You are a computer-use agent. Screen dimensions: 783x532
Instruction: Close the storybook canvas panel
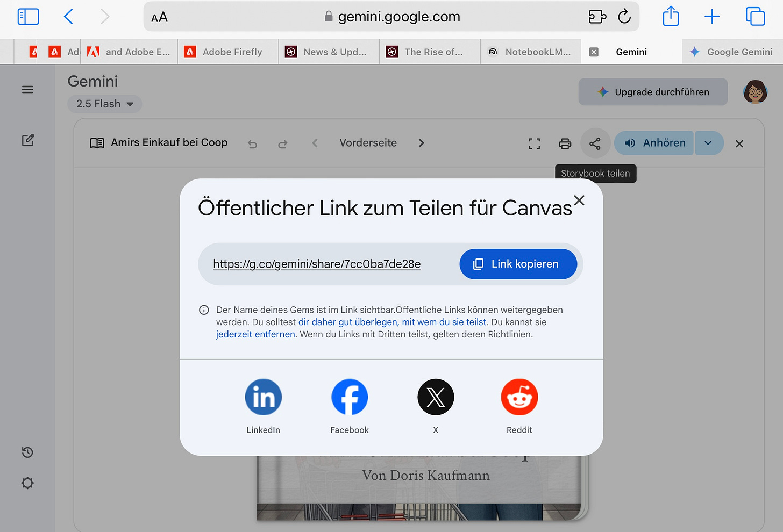(739, 143)
